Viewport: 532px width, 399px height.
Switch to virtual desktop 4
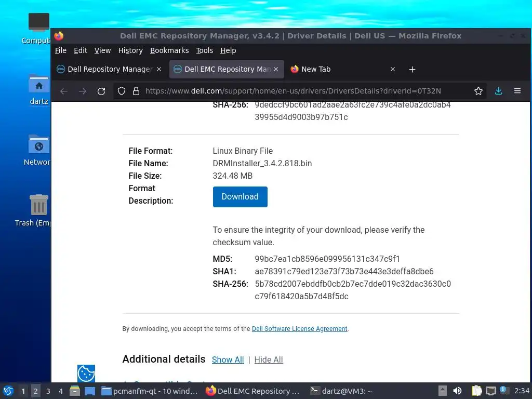tap(61, 391)
